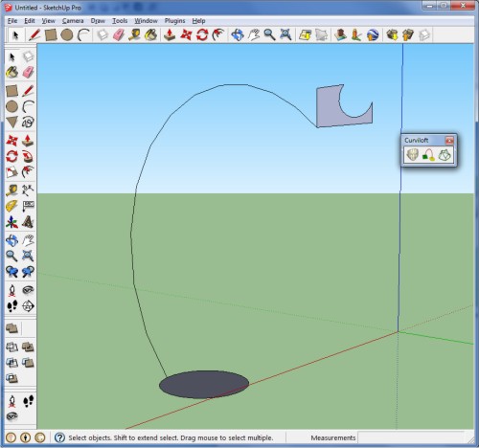Open the Window menu

[x=146, y=21]
